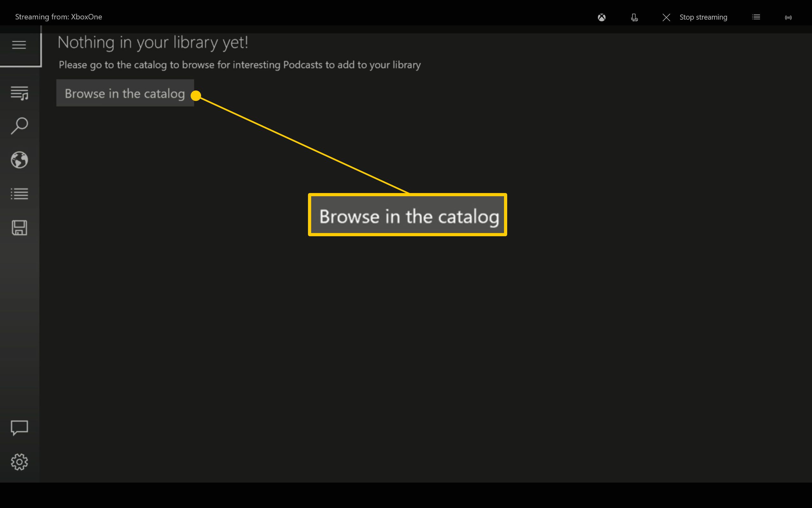
Task: Open the search magnifier in sidebar
Action: pyautogui.click(x=19, y=126)
